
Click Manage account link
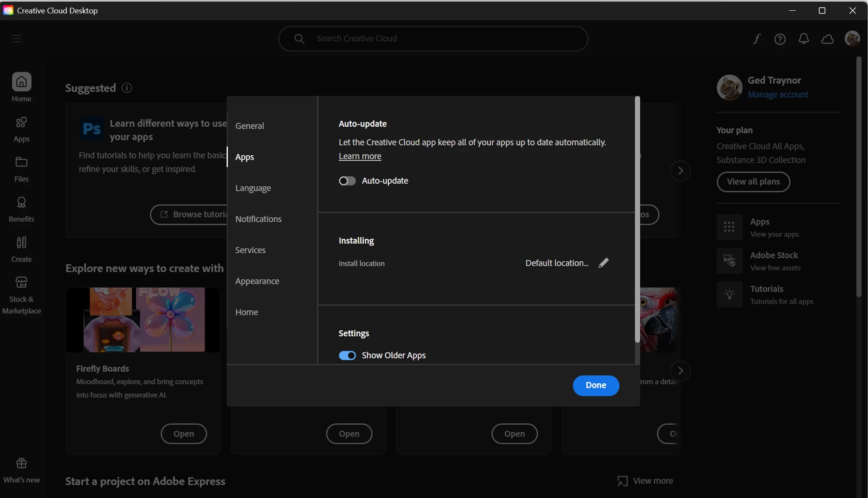pos(778,94)
